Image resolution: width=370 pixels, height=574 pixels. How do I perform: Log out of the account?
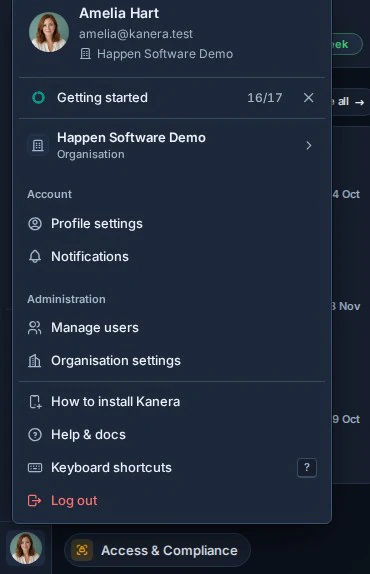coord(172,500)
